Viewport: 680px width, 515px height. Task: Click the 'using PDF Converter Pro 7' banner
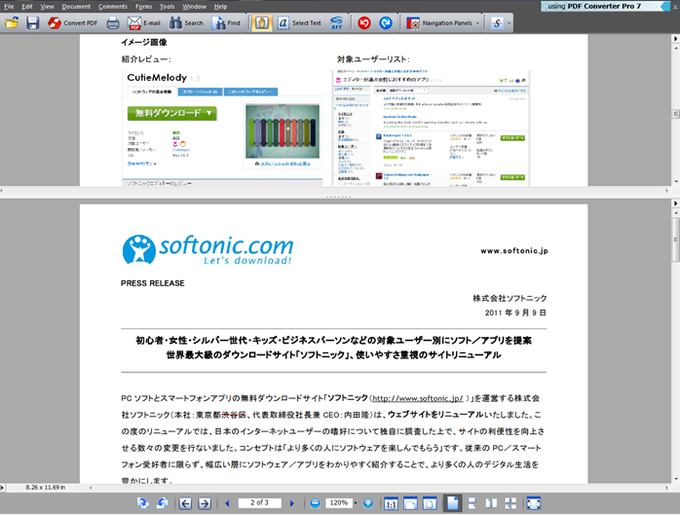point(605,6)
